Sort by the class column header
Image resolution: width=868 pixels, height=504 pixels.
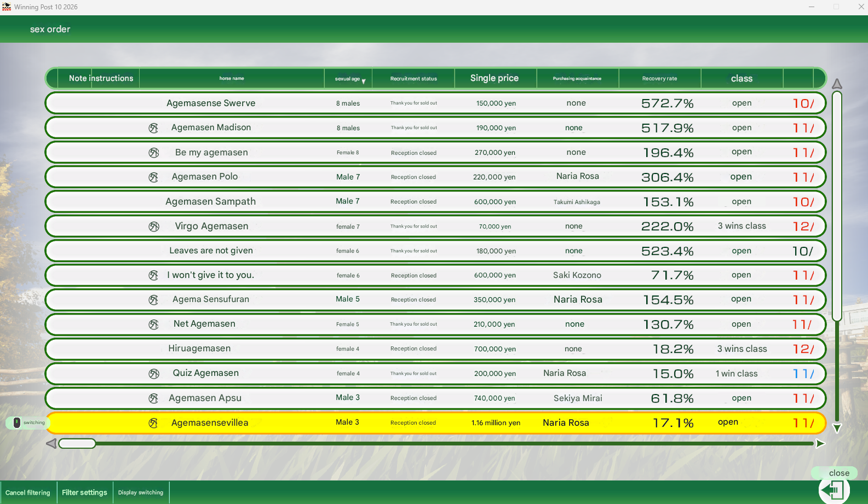click(x=742, y=79)
